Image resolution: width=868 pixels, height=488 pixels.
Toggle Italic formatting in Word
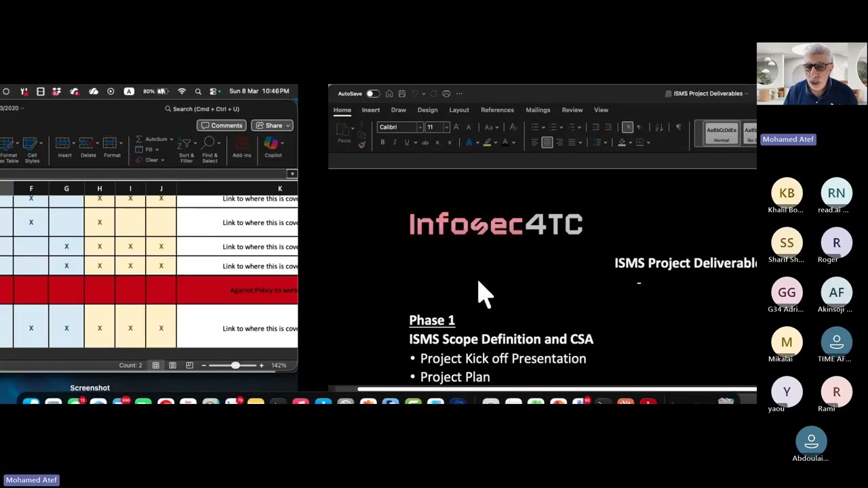coord(395,142)
